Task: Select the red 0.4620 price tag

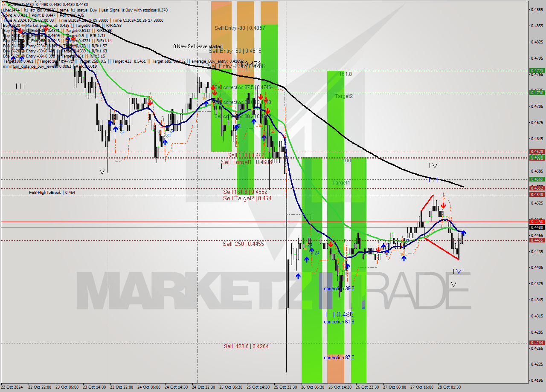Action: click(536, 152)
